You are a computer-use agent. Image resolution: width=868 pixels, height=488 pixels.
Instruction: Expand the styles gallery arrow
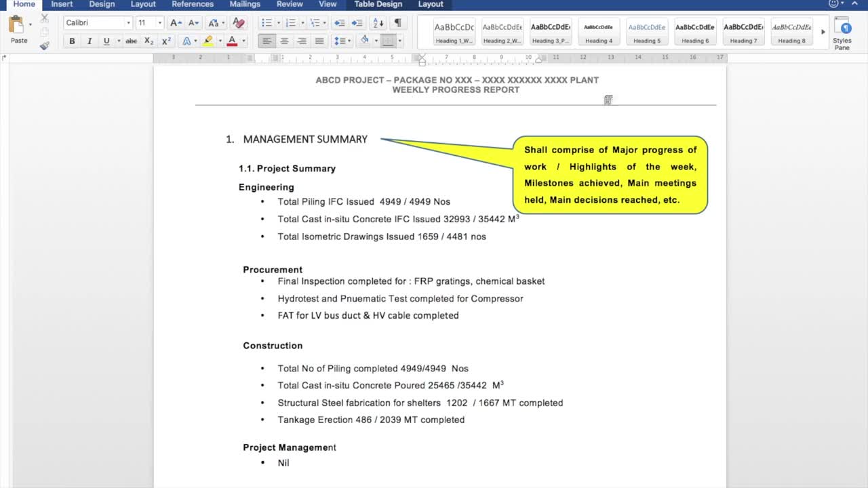click(823, 32)
